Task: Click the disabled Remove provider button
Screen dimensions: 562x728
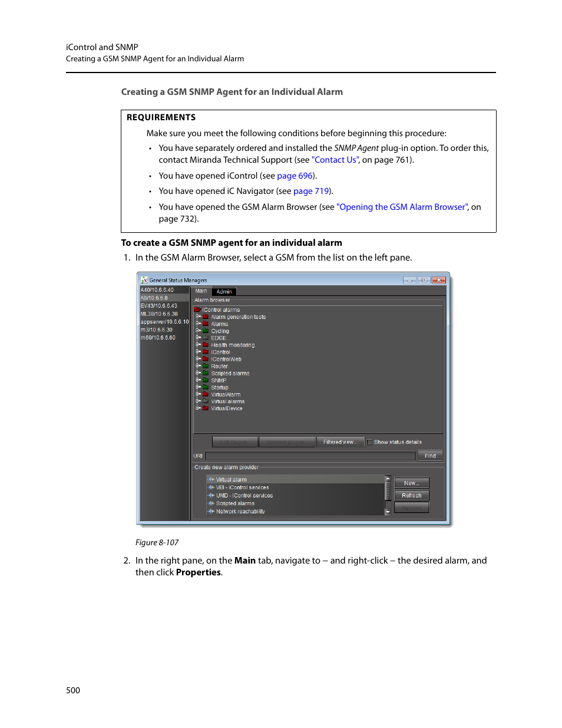Action: [411, 508]
